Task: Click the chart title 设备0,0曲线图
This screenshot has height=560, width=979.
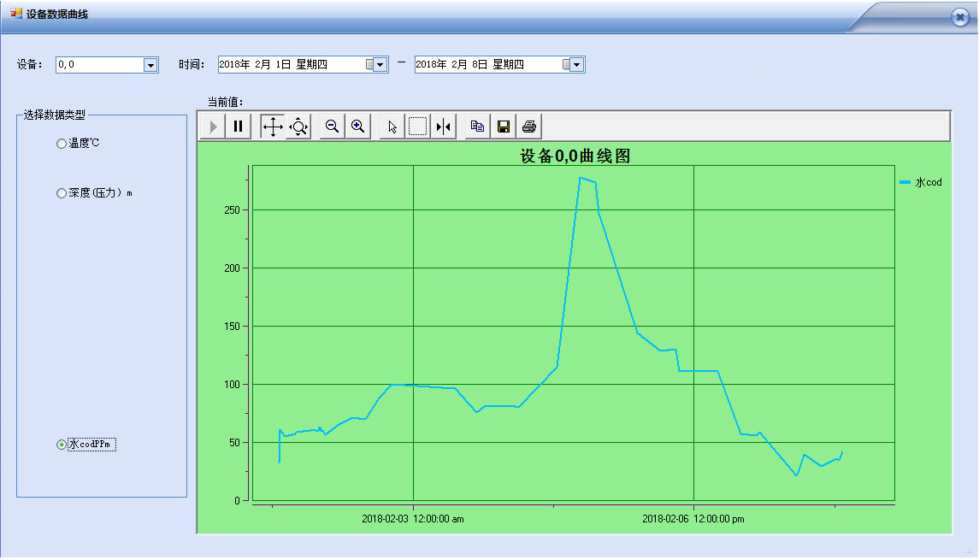Action: pos(575,156)
